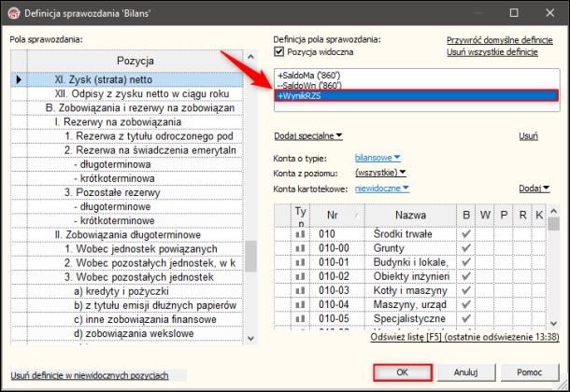Toggle the 'Pozycja widoczna' checkbox
This screenshot has width=570, height=392.
point(280,51)
